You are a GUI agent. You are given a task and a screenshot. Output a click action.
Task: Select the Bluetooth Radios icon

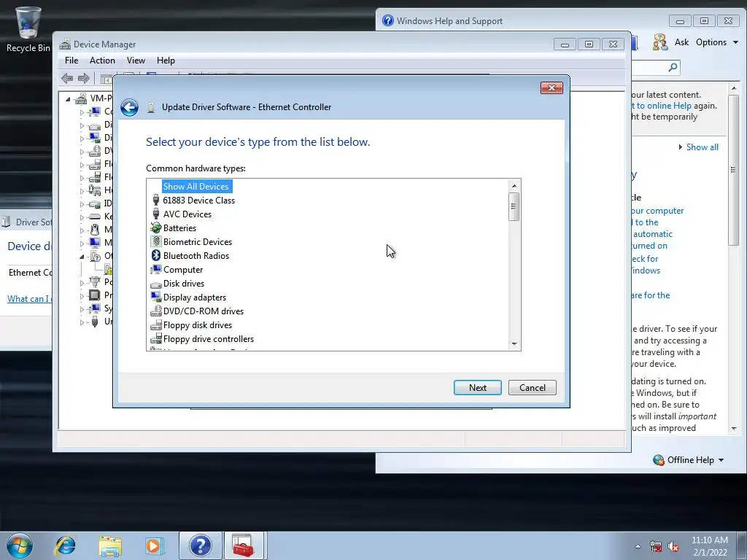[156, 255]
